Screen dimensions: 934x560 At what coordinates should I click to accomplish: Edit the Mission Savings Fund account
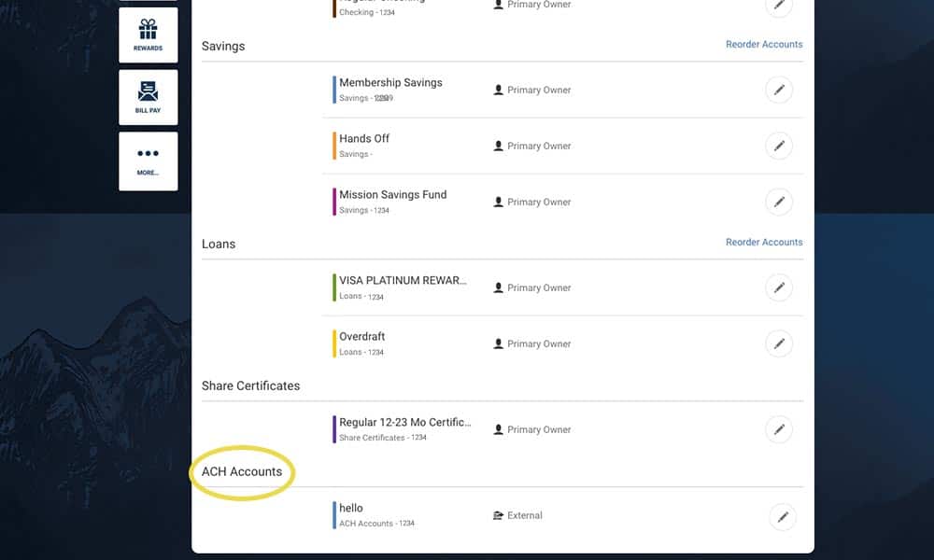[779, 202]
